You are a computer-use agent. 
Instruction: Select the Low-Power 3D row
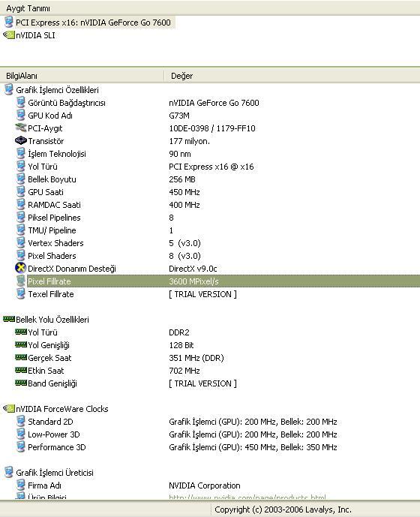(210, 434)
